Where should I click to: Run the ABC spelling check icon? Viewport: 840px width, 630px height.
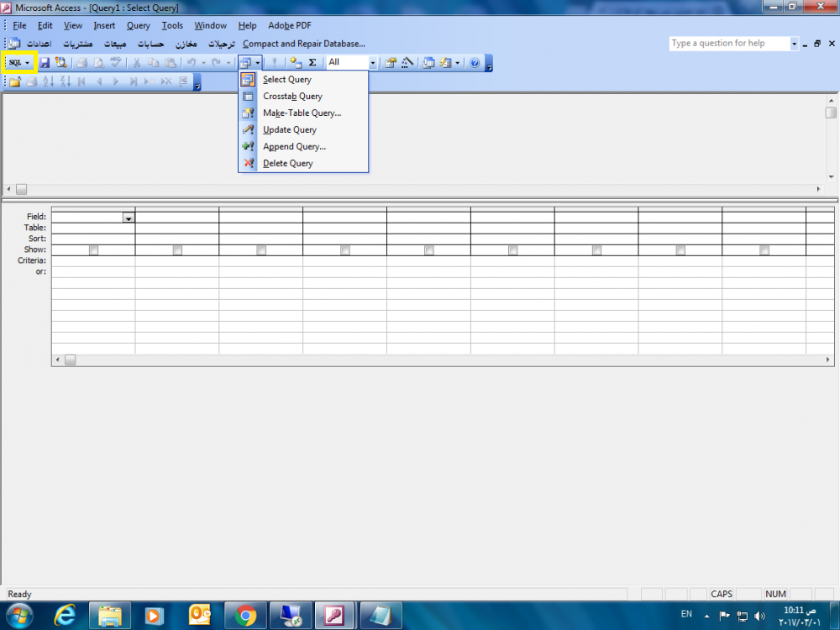point(116,63)
